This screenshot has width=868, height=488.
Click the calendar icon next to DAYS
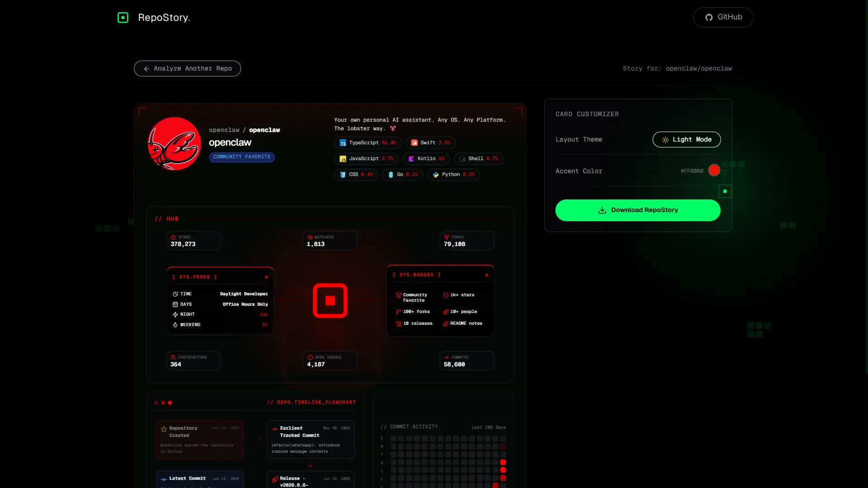175,304
